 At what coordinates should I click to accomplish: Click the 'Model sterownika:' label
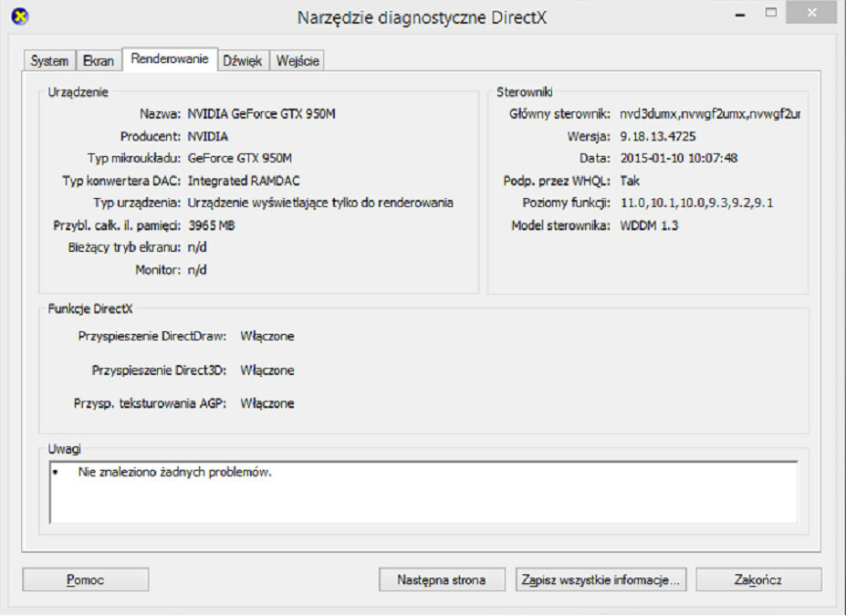pyautogui.click(x=560, y=225)
